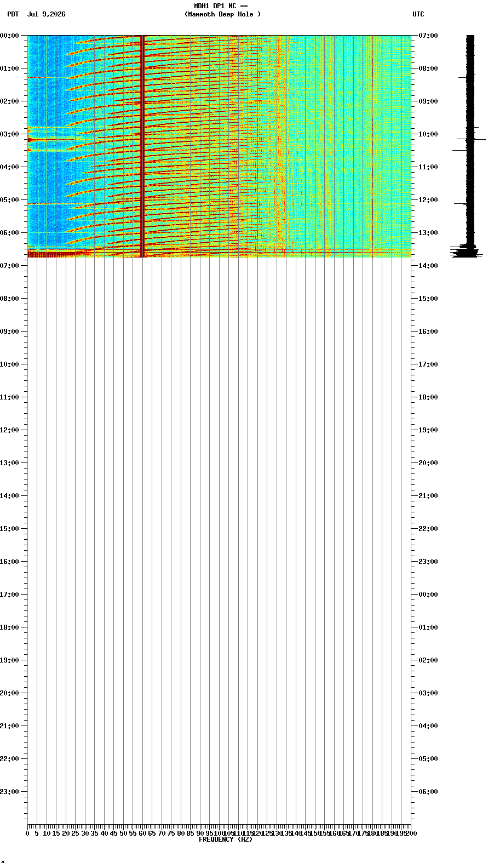This screenshot has height=868, width=494.
Task: Click the 30 Hz frequency tick label
Action: (x=85, y=833)
